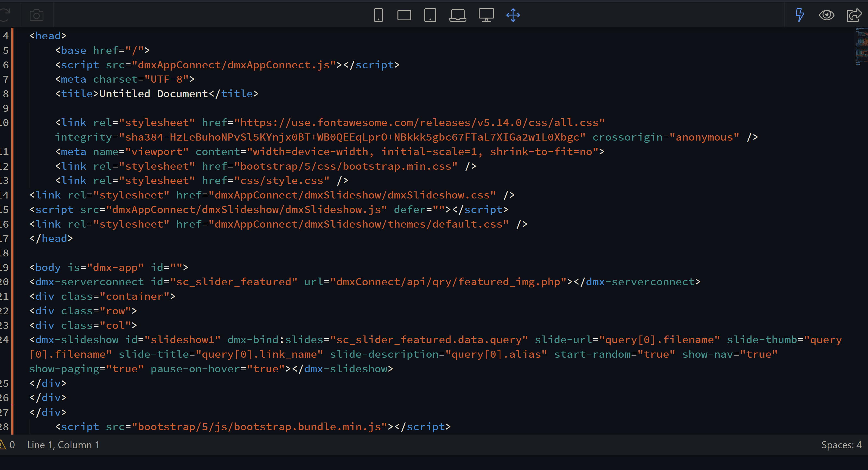Image resolution: width=868 pixels, height=470 pixels.
Task: Click the code minimap at top right
Action: pos(861,46)
